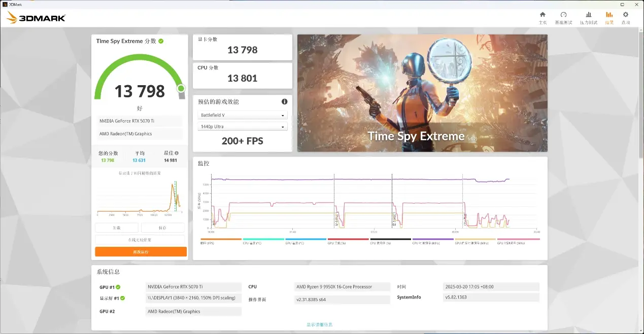
Task: Click the DISPLAY1 3840 × 2160 field
Action: click(193, 298)
